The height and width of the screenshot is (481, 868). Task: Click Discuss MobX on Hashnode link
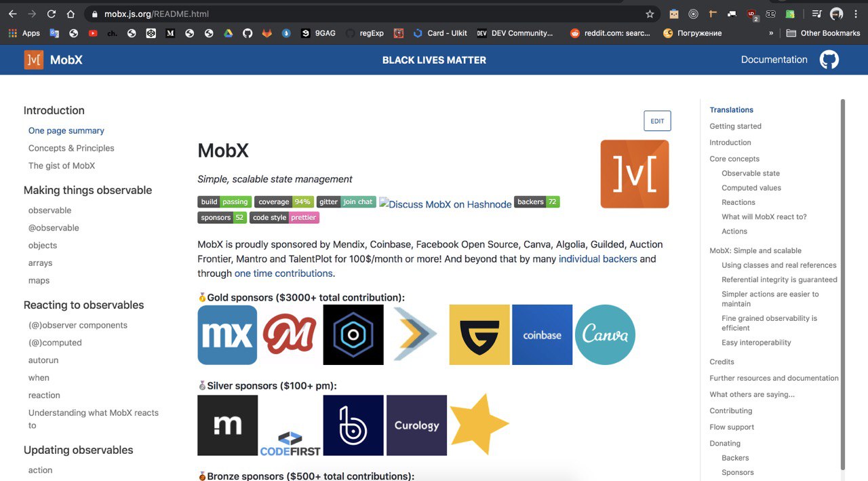(446, 204)
